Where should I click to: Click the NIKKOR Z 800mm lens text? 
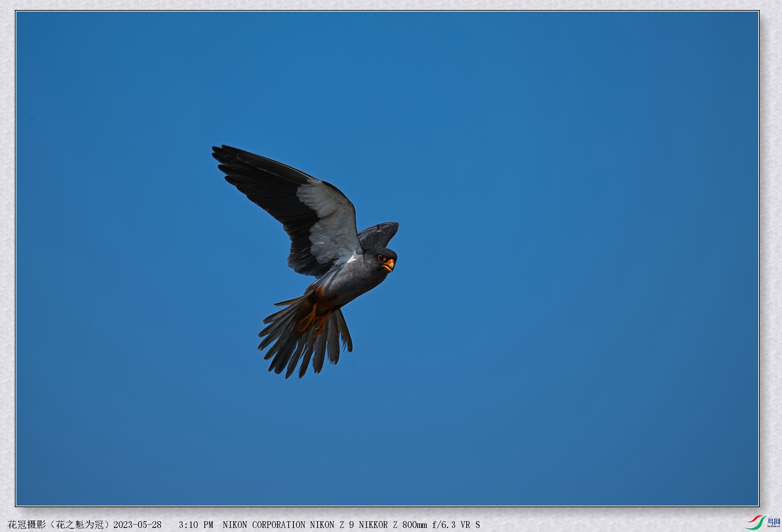point(392,525)
